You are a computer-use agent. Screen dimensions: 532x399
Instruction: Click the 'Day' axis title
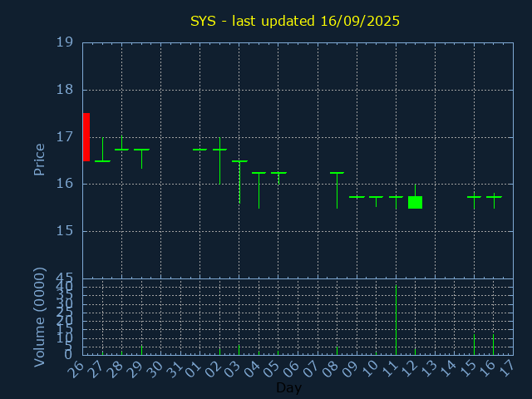288,387
